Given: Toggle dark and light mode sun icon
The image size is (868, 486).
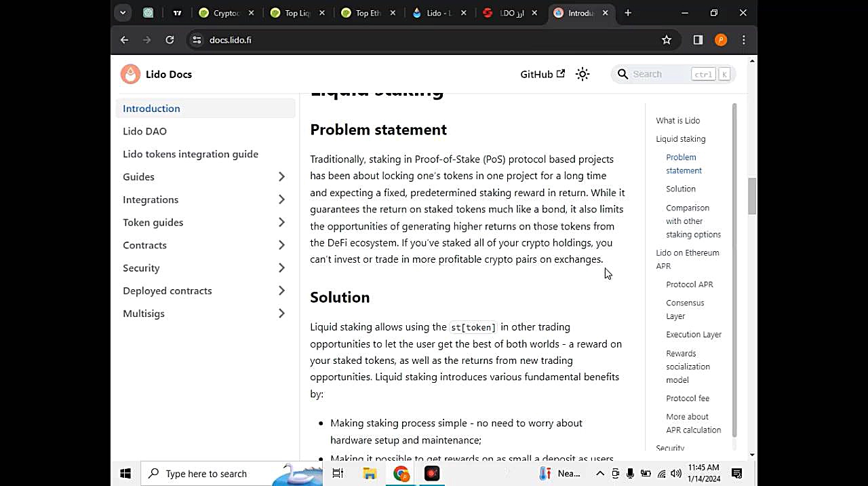Looking at the screenshot, I should [x=583, y=74].
